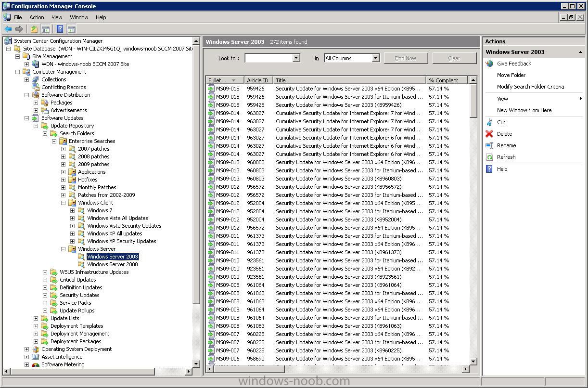This screenshot has width=588, height=388.
Task: Click the Operating System Deployment icon
Action: click(36, 349)
